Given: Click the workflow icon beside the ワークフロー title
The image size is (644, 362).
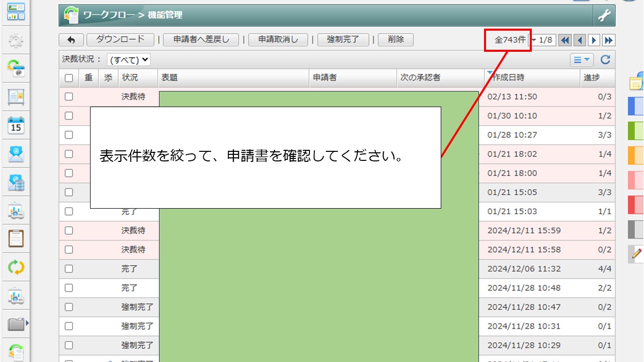Looking at the screenshot, I should 71,16.
